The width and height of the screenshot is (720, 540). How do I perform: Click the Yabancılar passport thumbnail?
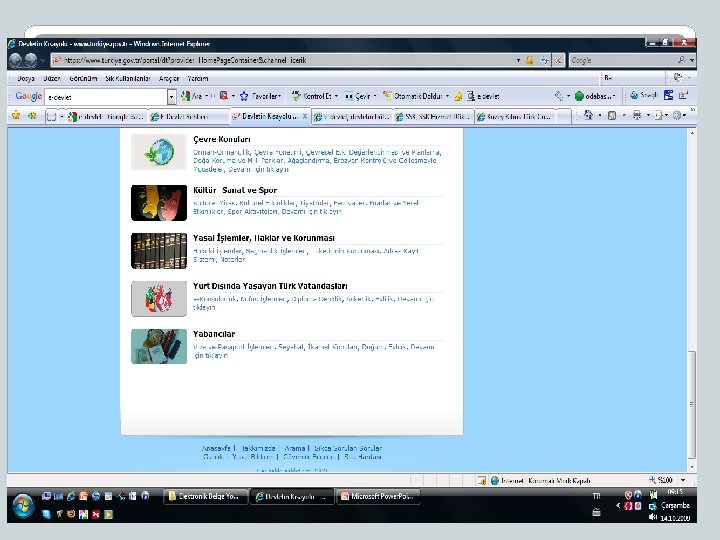[159, 347]
